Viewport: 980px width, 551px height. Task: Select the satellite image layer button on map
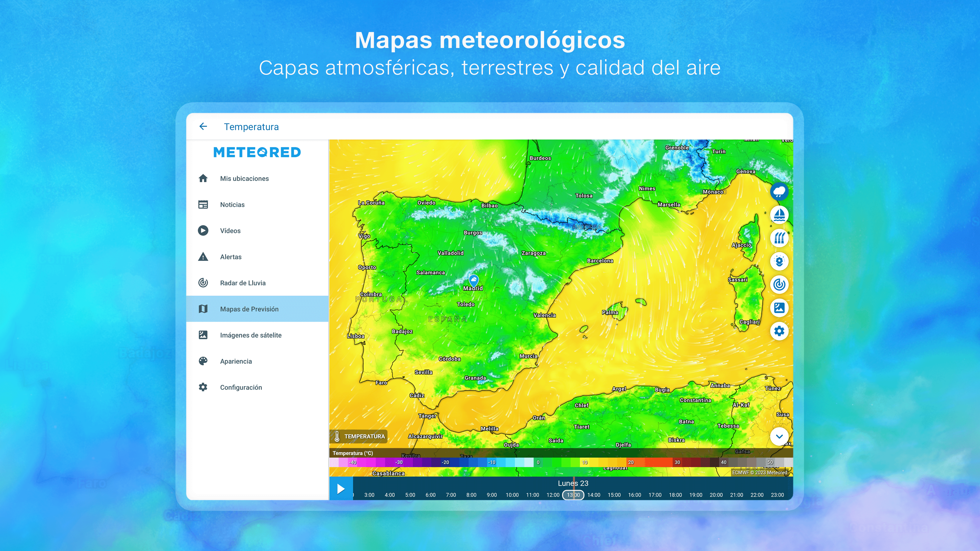(779, 308)
